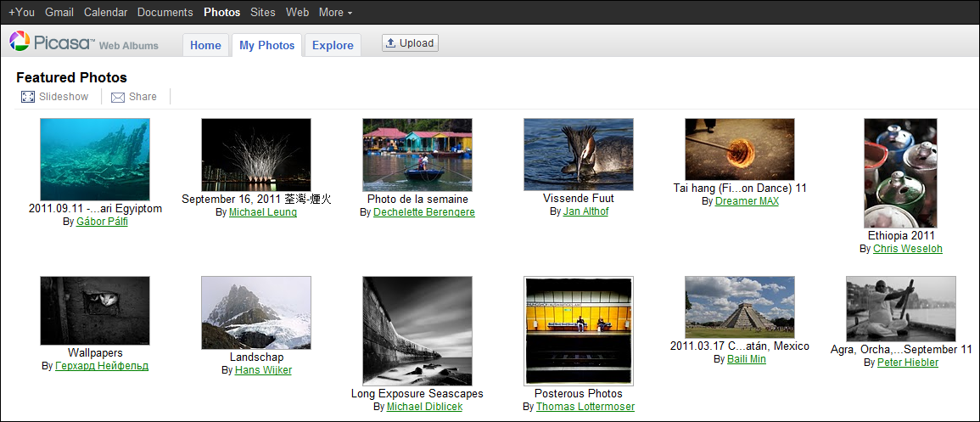Open Documents from the top bar
980x422 pixels.
point(165,12)
